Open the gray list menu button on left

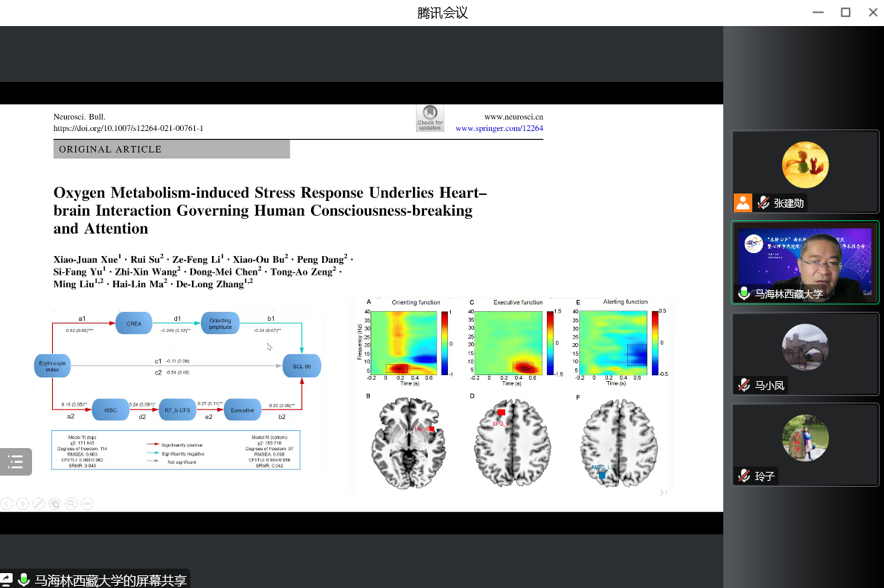tap(16, 461)
